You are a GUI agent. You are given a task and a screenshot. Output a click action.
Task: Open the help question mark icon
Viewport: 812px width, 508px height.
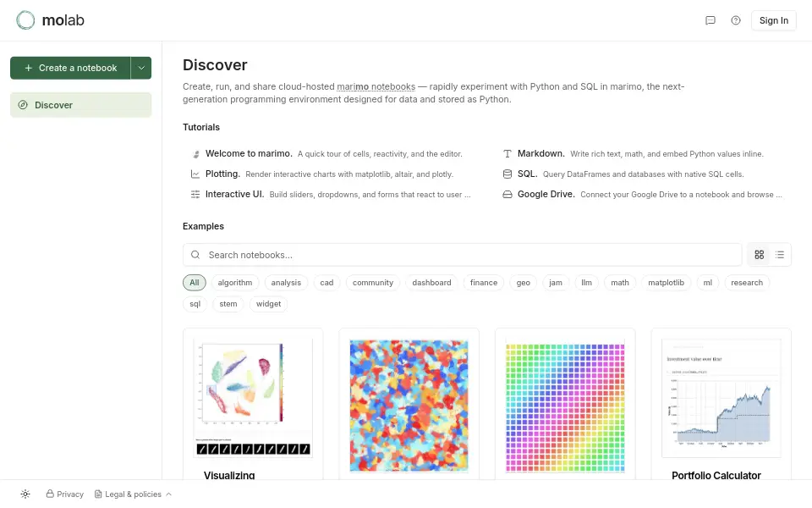pyautogui.click(x=736, y=20)
